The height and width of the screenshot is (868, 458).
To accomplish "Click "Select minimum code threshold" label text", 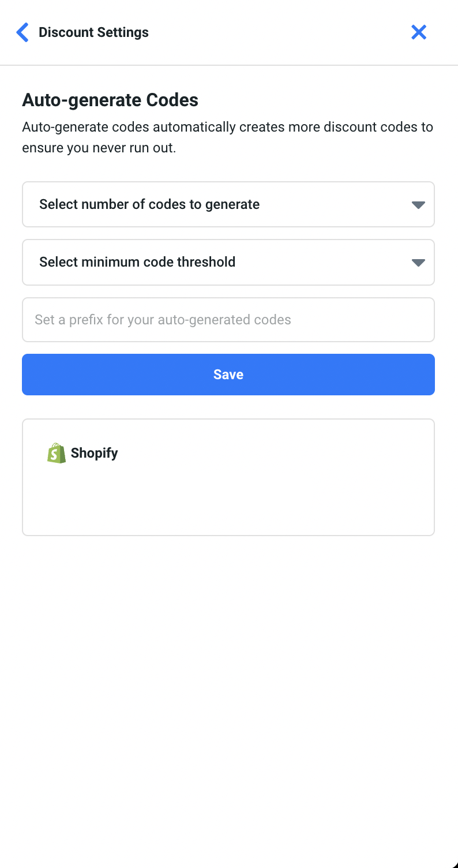I will [137, 262].
